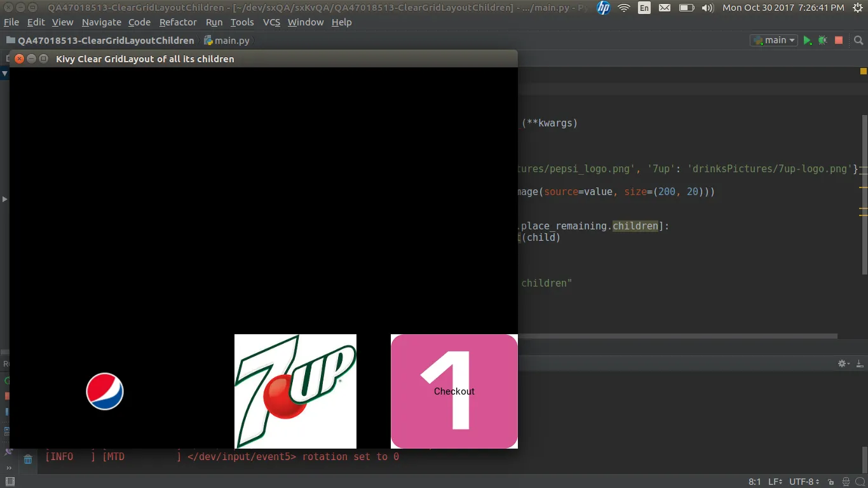The width and height of the screenshot is (868, 488).
Task: Click the Pepsi logo in the Kivy window
Action: 105,391
